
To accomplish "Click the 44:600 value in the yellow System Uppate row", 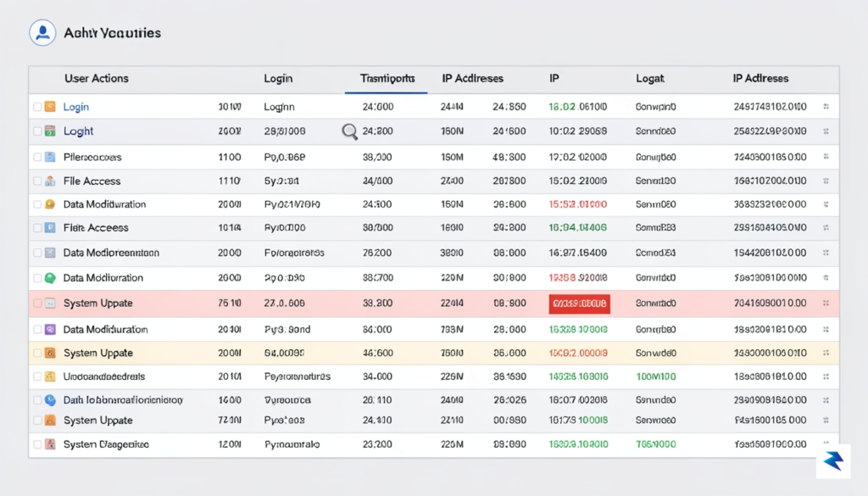I will coord(378,354).
